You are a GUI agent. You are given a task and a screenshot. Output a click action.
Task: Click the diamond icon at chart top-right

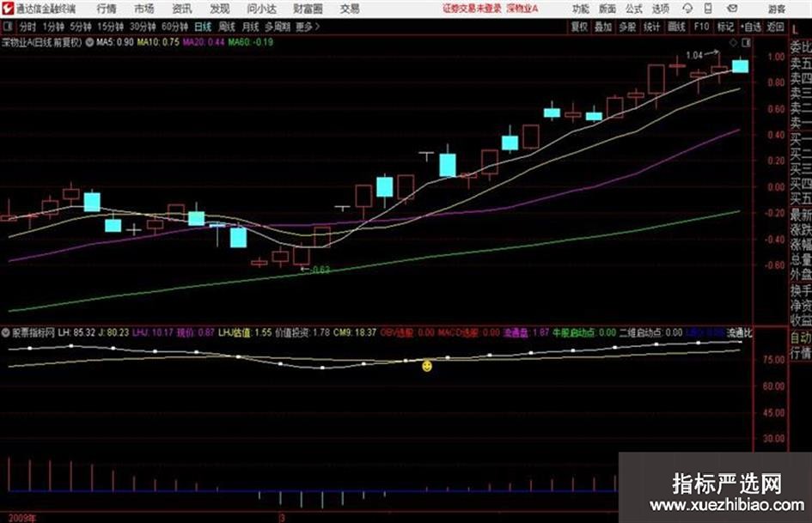click(733, 42)
